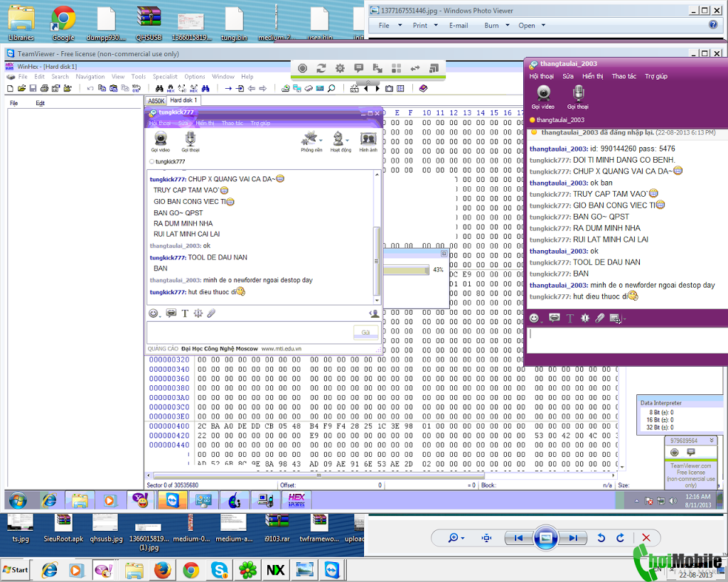
Task: Click the Photo Viewer actual size icon
Action: [486, 538]
